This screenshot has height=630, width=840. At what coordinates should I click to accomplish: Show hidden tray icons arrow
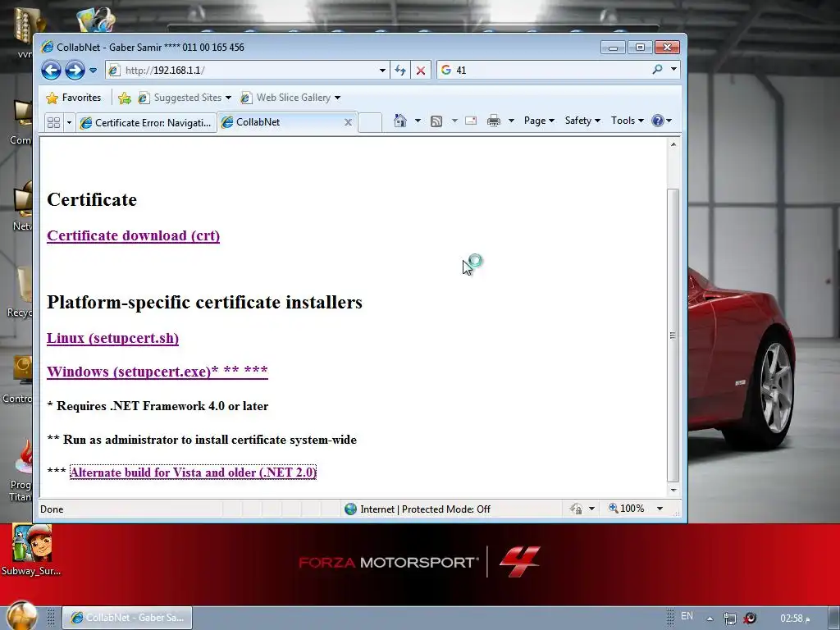pos(710,619)
